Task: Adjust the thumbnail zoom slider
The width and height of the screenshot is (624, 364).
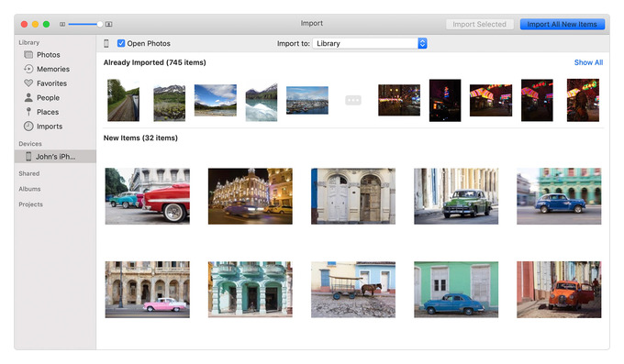Action: click(x=85, y=24)
